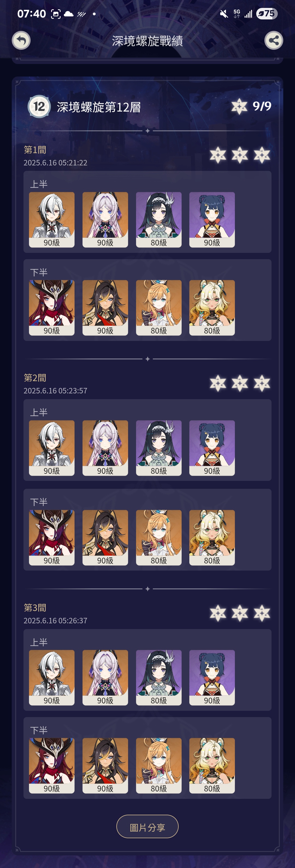Tap the share icon at top right
Screen dimensions: 295x868
coord(273,40)
